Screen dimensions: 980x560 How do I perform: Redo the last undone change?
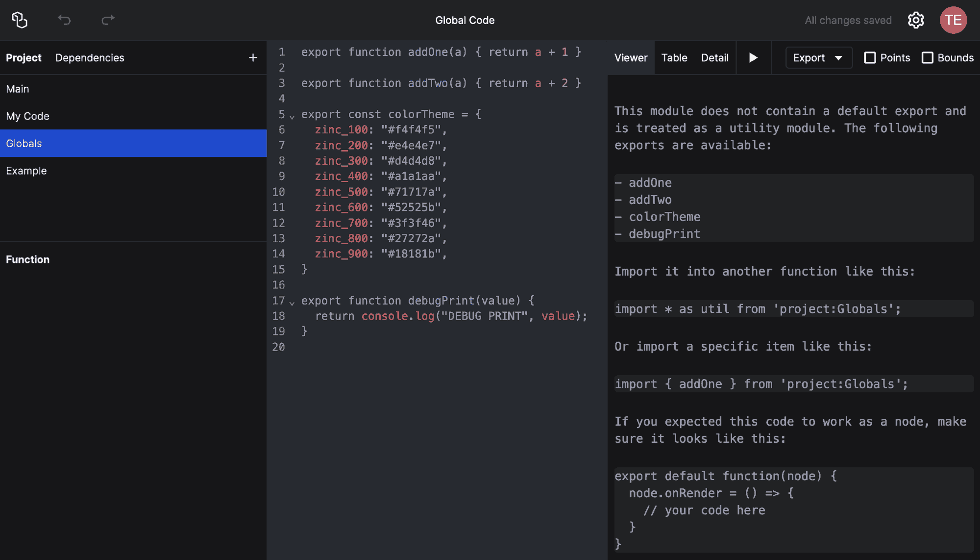(108, 20)
